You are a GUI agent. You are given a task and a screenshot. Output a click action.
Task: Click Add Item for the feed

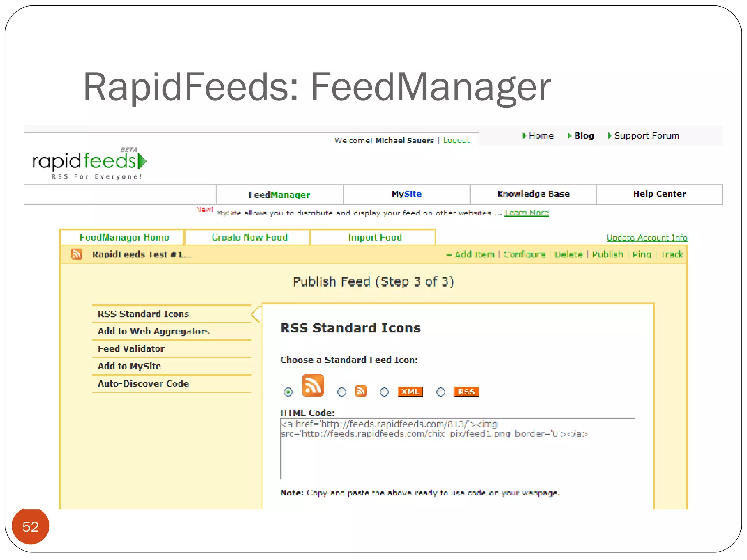(471, 254)
